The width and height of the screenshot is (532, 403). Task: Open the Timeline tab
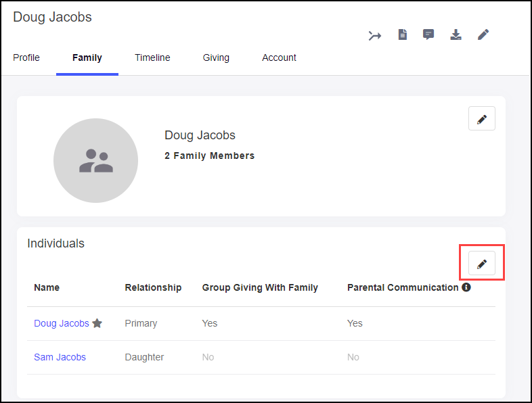coord(152,57)
